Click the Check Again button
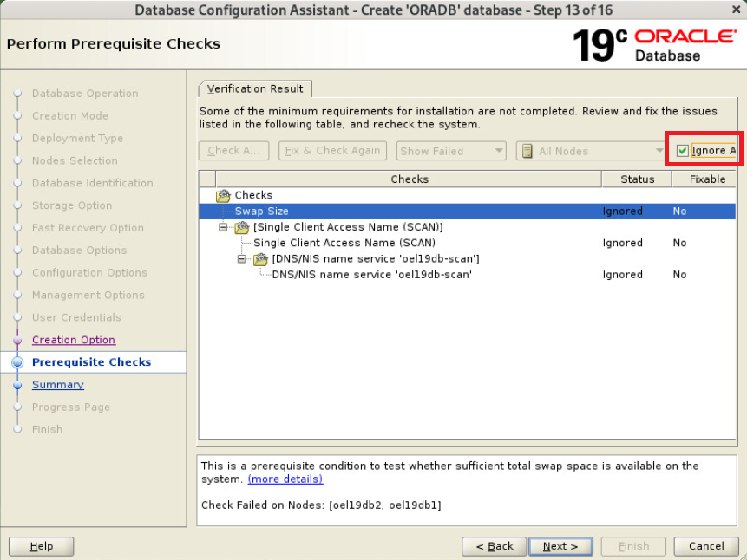 point(234,151)
